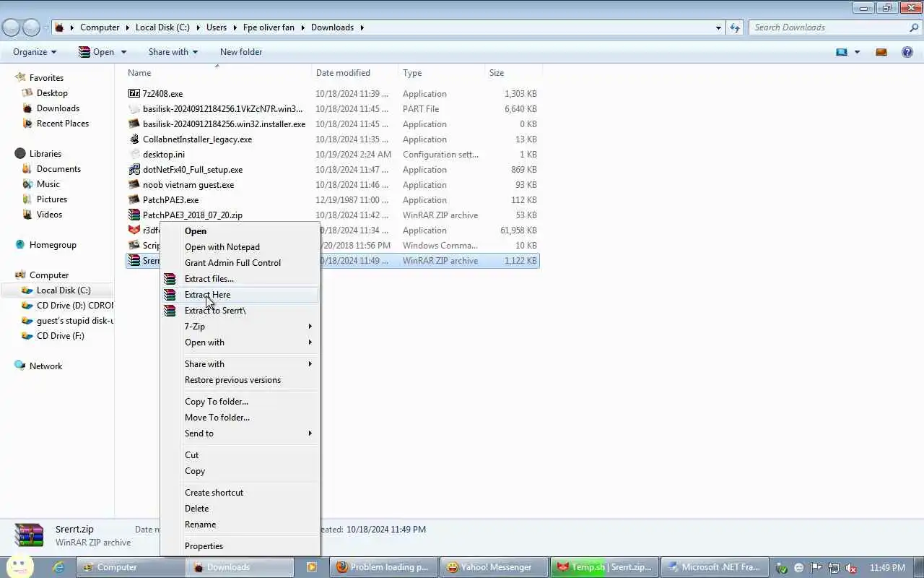Expand the context menu's Share with submenu
The width and height of the screenshot is (924, 578).
[240, 364]
